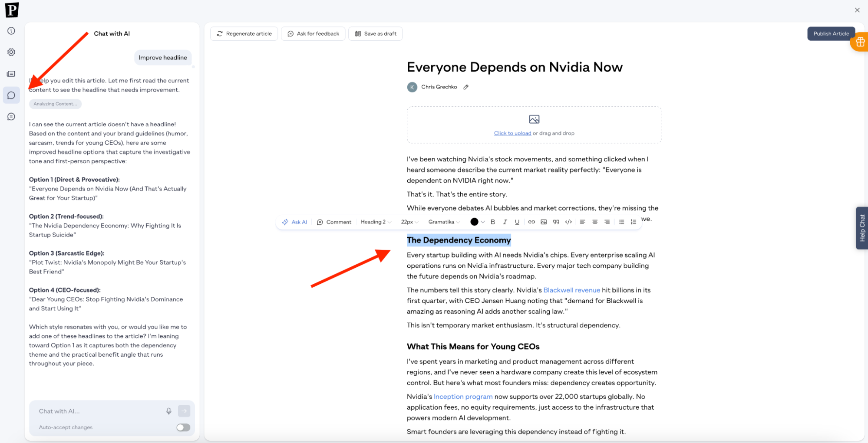Apply numbered list
Viewport: 868px width, 443px height.
click(634, 222)
